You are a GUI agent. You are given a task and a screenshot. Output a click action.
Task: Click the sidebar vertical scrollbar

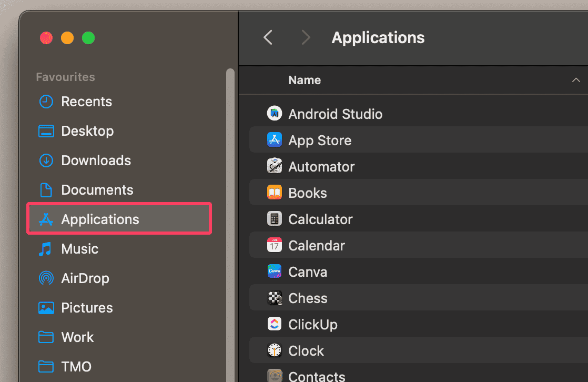pos(230,210)
